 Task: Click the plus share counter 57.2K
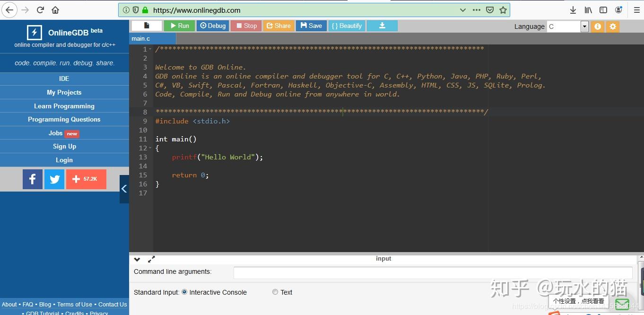86,179
